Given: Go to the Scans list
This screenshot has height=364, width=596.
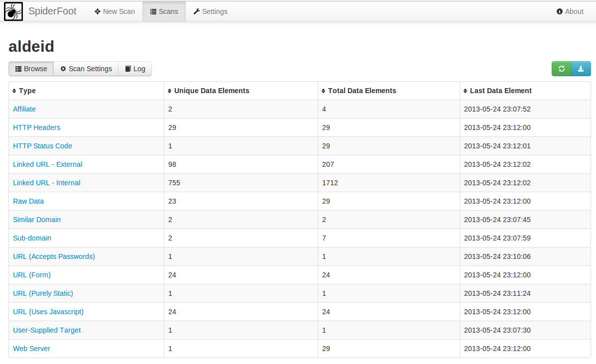Looking at the screenshot, I should (x=164, y=11).
